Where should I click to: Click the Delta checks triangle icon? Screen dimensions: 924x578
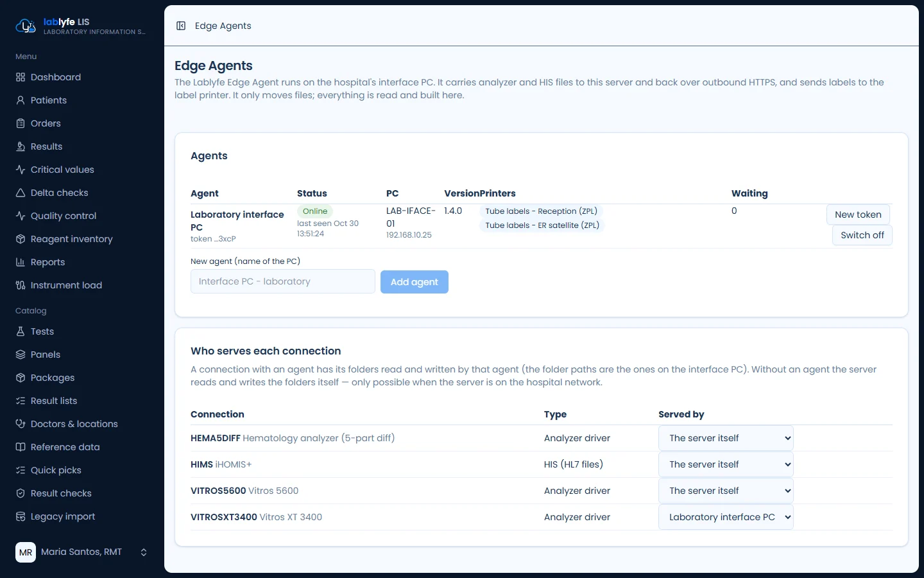pyautogui.click(x=21, y=193)
